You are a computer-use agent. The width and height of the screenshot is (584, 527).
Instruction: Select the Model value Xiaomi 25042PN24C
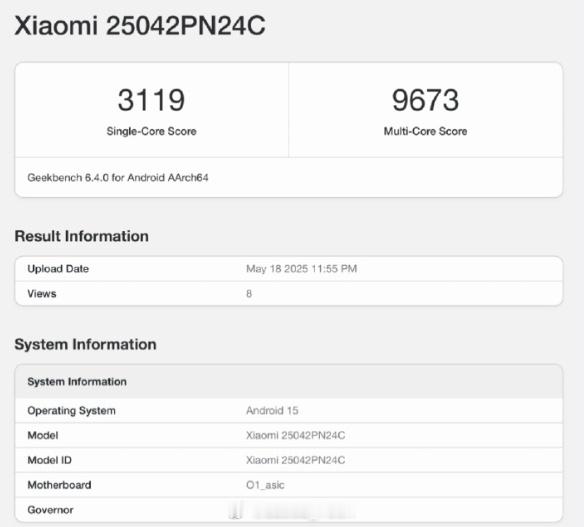[x=295, y=435]
